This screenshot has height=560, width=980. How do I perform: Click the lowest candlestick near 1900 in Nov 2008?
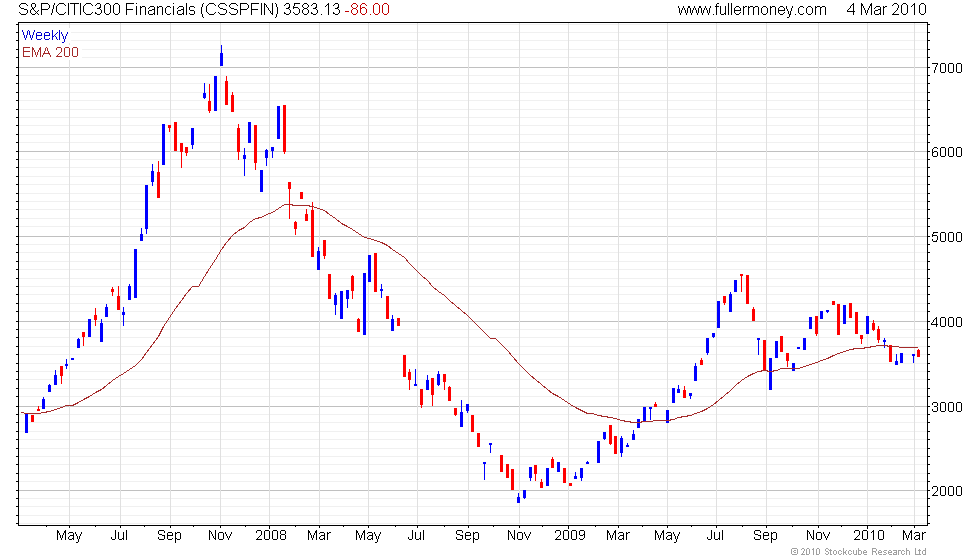click(518, 498)
